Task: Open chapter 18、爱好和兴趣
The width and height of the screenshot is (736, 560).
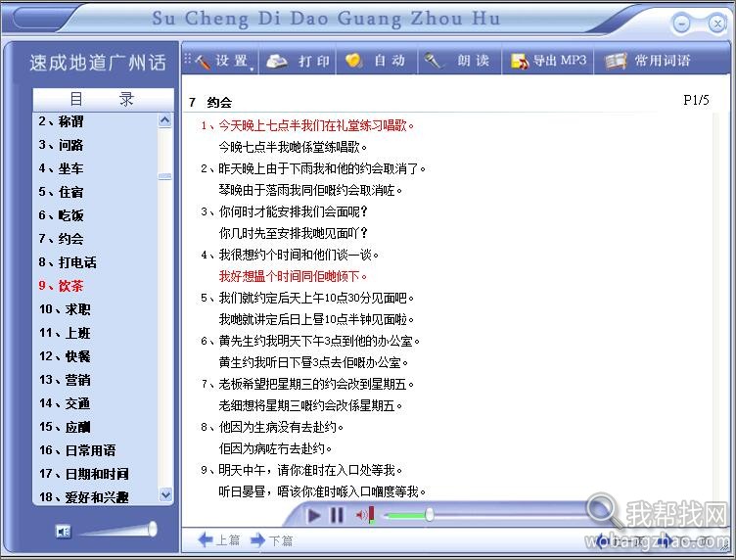Action: tap(84, 497)
